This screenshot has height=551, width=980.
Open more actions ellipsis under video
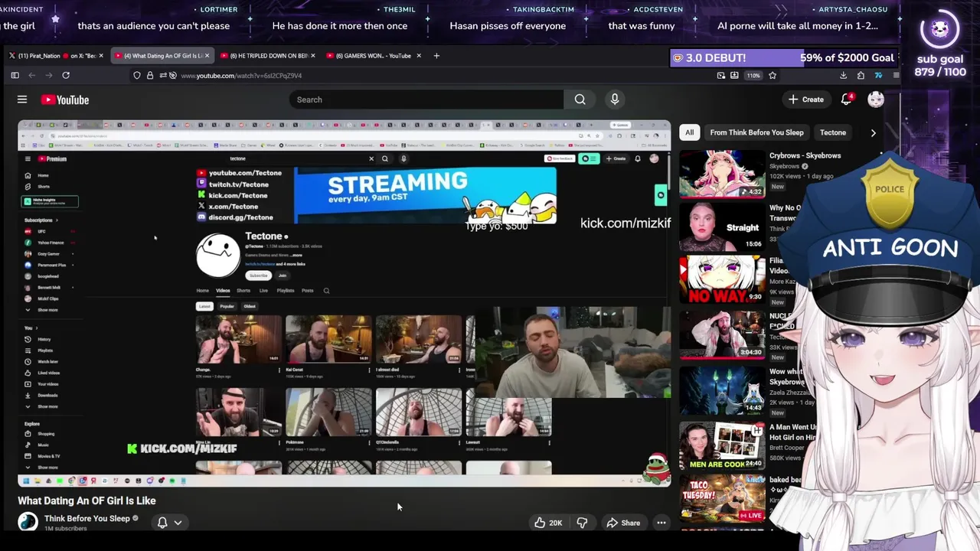[x=661, y=523]
